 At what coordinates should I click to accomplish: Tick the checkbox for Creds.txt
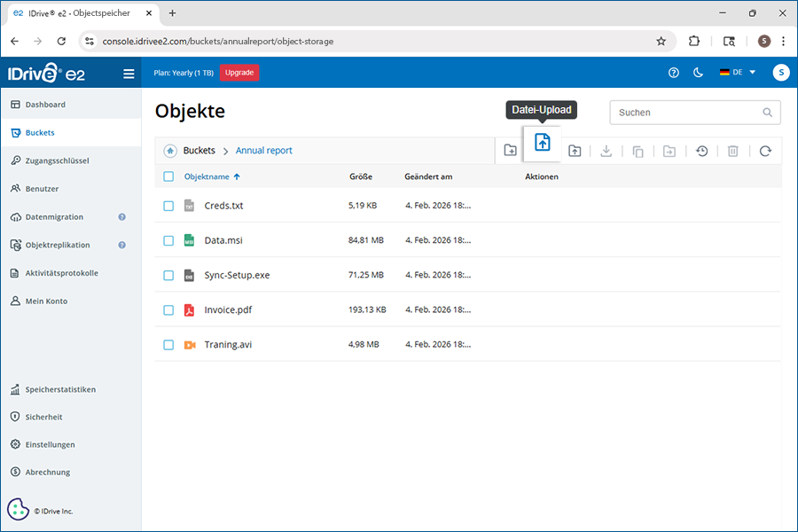click(x=168, y=206)
